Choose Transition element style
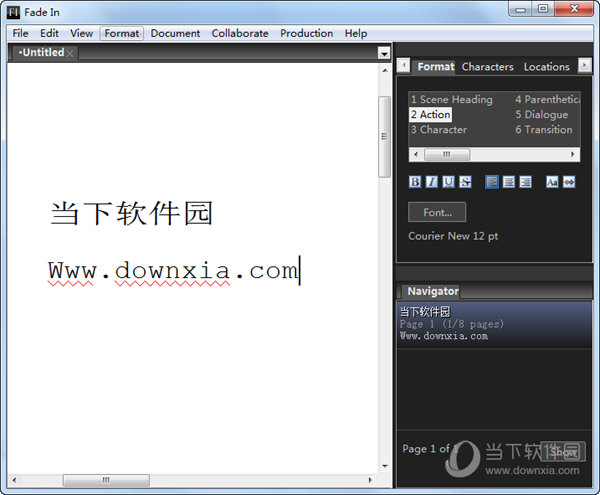Screen dimensions: 600x495 pos(544,130)
